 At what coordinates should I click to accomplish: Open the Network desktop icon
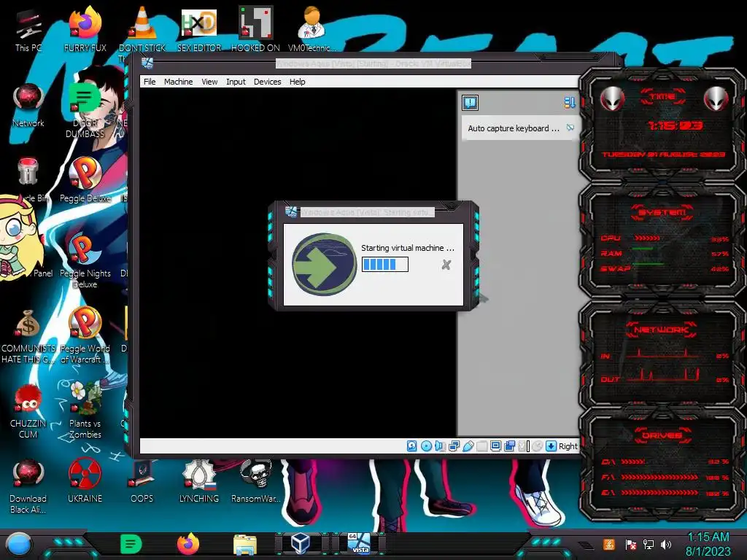point(28,106)
